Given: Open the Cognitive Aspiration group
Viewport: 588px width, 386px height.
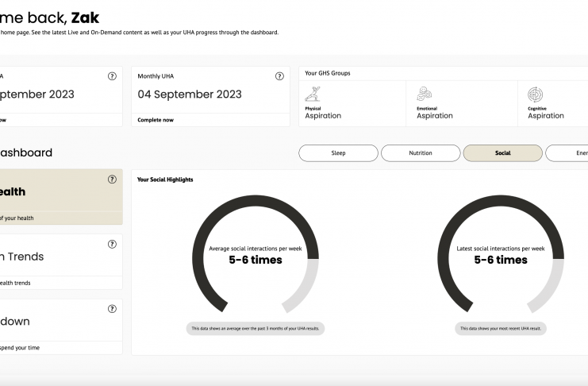Looking at the screenshot, I should point(553,103).
